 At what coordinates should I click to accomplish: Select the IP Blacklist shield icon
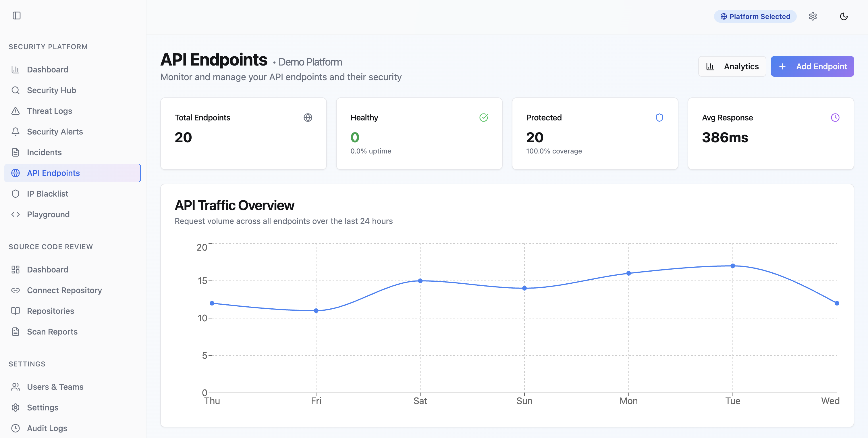tap(16, 193)
